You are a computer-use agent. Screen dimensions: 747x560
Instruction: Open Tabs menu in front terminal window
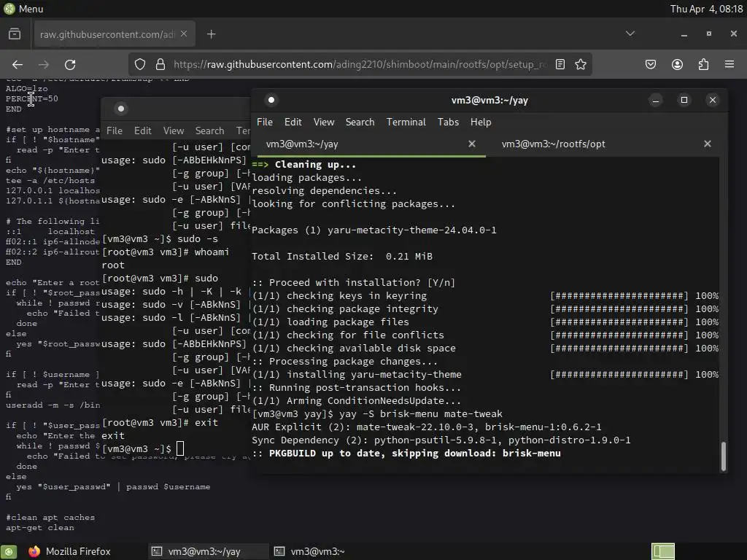[x=448, y=122]
